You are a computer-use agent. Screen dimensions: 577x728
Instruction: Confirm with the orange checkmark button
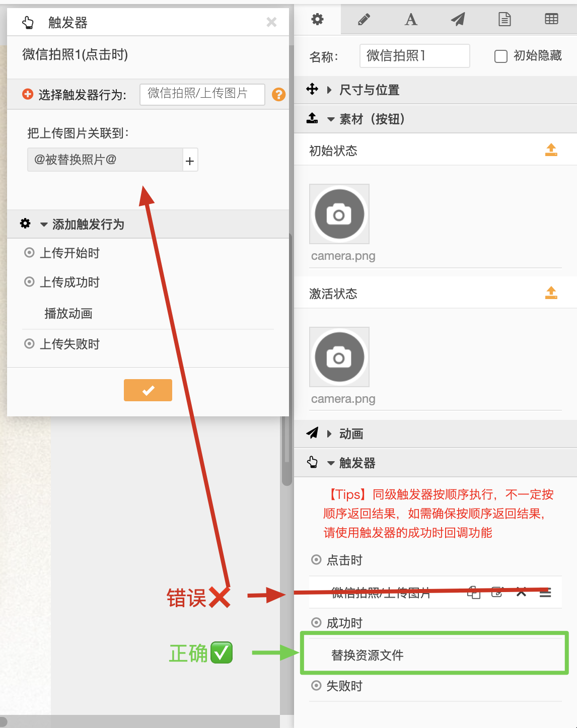[x=148, y=390]
